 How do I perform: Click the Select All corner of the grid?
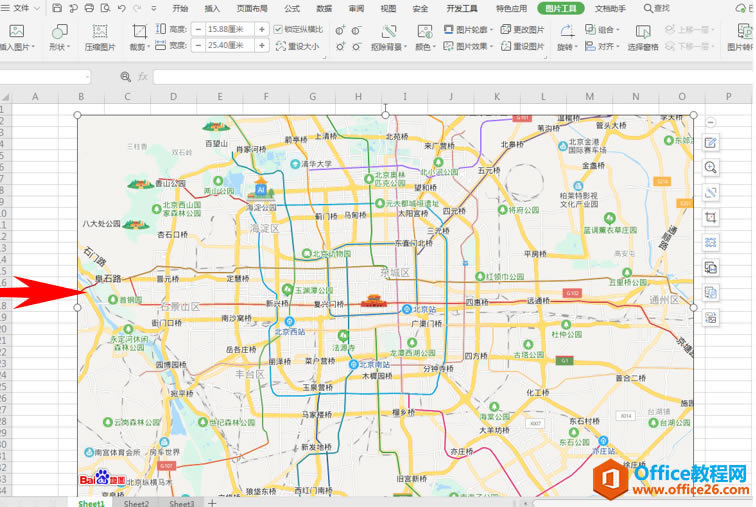[5, 96]
